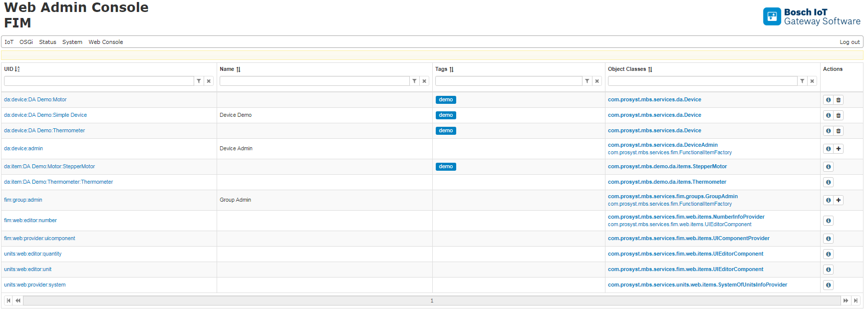868x311 pixels.
Task: Focus the Tags filter input field
Action: (508, 81)
